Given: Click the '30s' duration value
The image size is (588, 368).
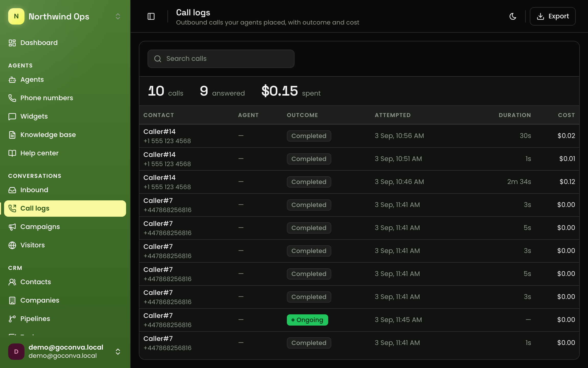Looking at the screenshot, I should click(525, 136).
